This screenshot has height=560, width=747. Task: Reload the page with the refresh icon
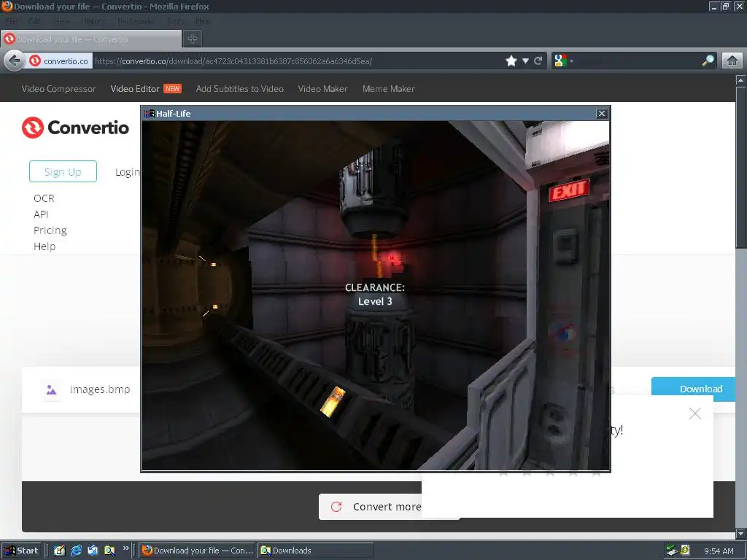538,61
